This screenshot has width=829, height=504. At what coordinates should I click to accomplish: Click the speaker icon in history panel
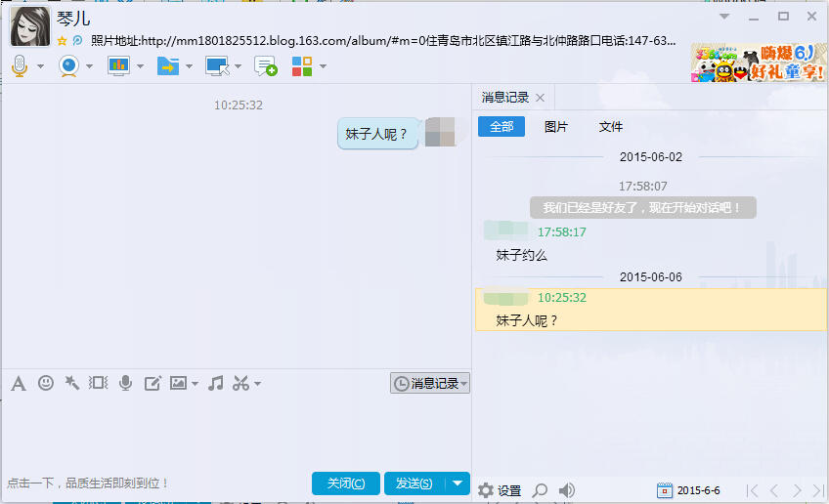click(x=567, y=490)
